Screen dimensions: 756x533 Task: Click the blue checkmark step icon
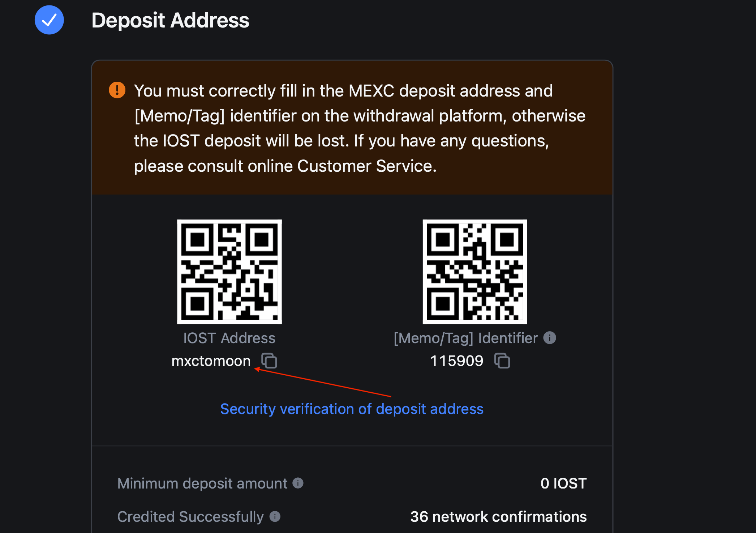49,20
